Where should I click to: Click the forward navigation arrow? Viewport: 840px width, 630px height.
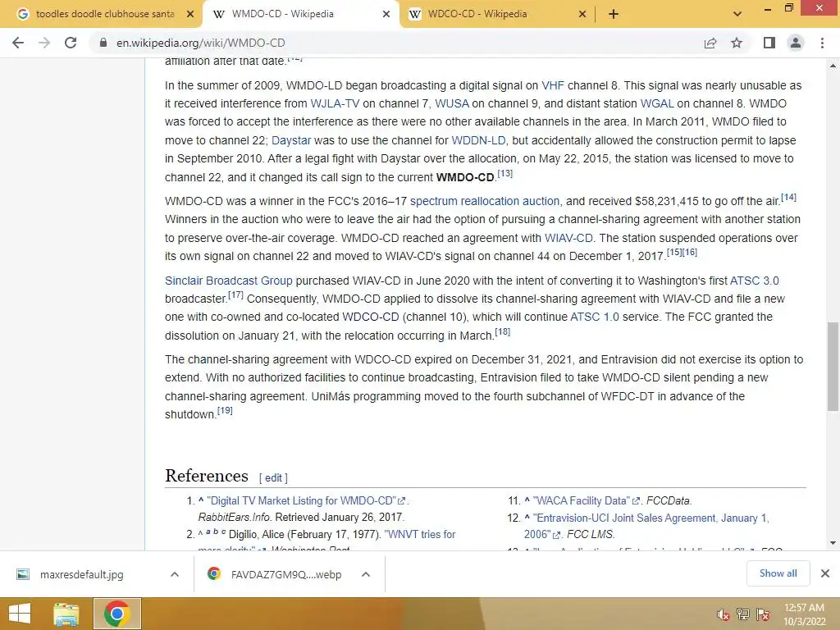(44, 43)
